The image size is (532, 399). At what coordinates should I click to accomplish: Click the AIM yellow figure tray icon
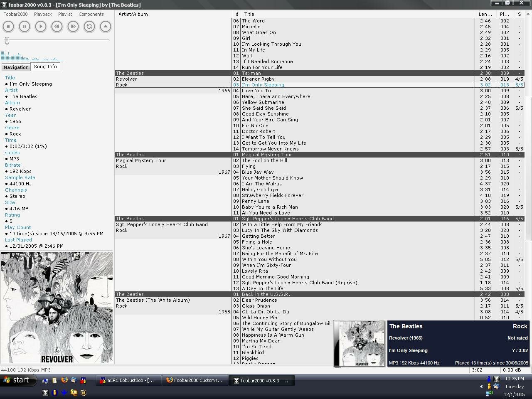(x=489, y=386)
